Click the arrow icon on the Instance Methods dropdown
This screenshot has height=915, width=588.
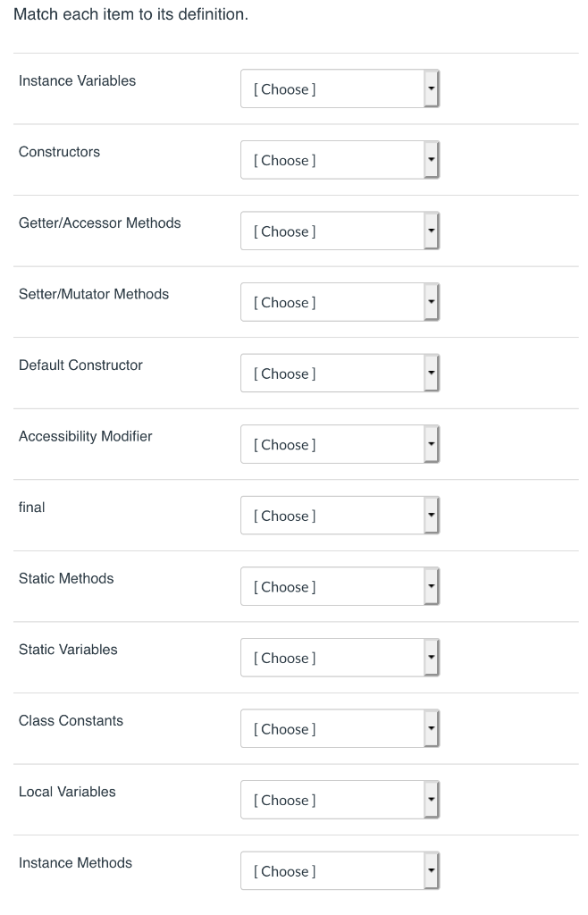pos(431,870)
